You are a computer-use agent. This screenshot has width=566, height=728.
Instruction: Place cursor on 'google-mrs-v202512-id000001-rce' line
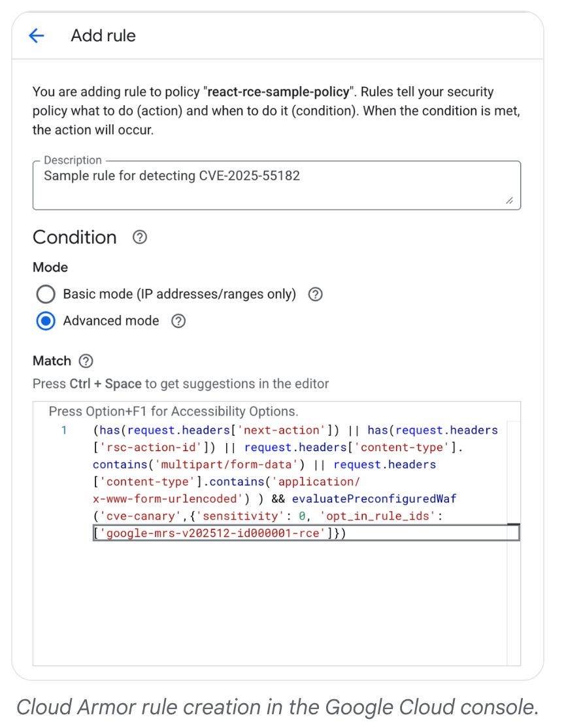pos(306,533)
